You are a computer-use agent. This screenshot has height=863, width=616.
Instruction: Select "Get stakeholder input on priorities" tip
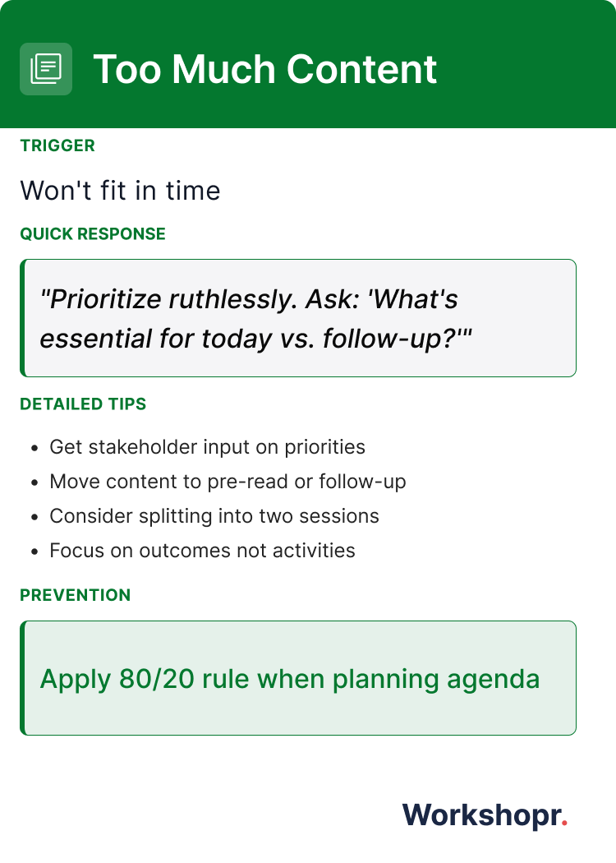[x=207, y=447]
